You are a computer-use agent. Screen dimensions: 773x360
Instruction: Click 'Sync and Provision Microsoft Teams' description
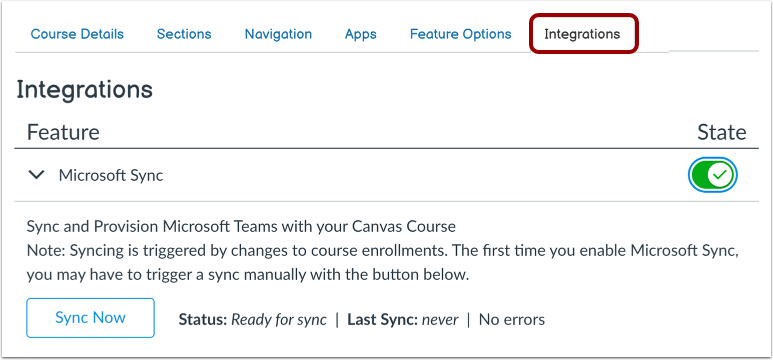pos(241,226)
